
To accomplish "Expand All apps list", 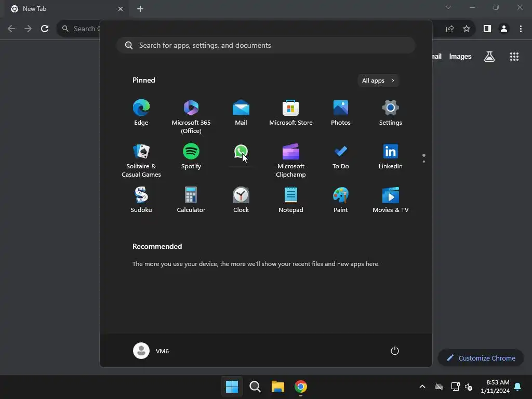I will pyautogui.click(x=378, y=81).
